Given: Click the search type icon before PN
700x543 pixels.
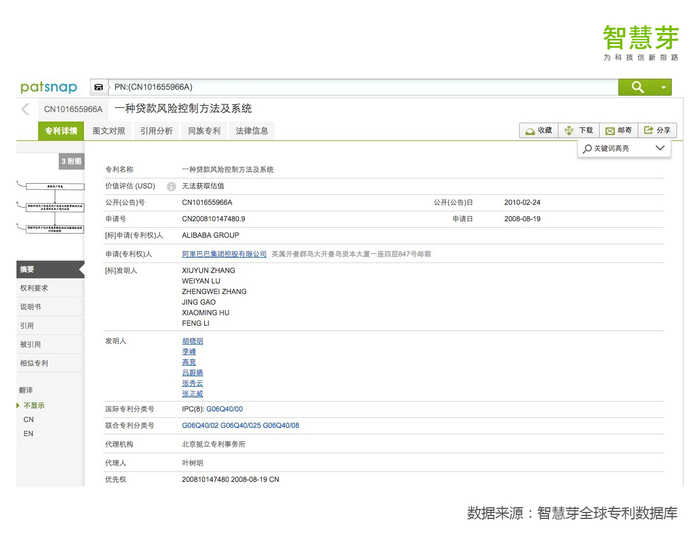Looking at the screenshot, I should tap(99, 87).
